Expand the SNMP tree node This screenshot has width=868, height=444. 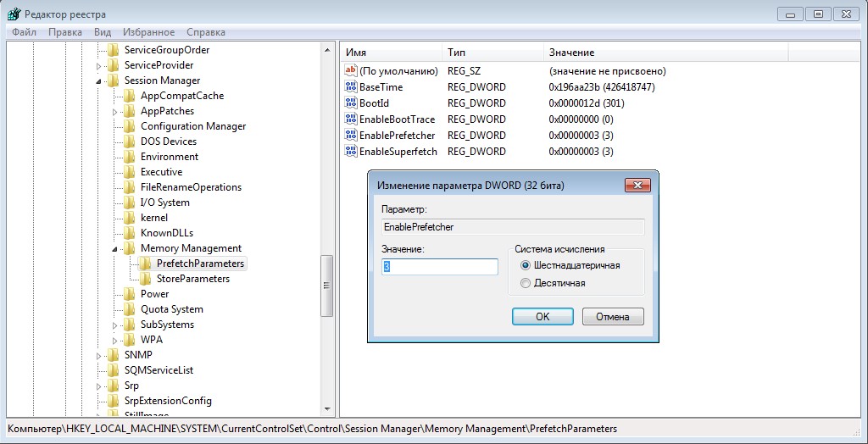pyautogui.click(x=98, y=355)
